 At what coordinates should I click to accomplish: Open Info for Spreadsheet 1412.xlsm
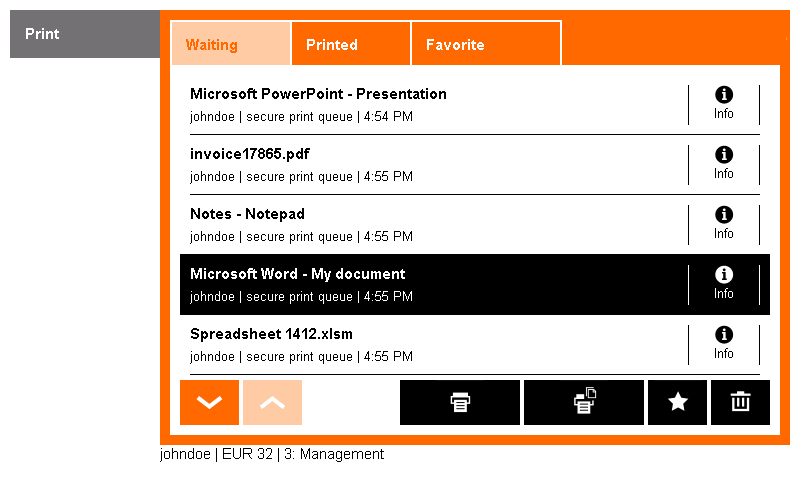(723, 345)
